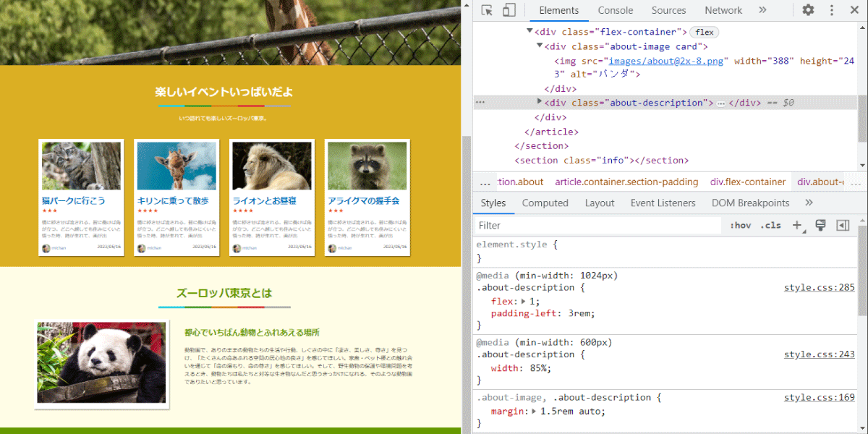Click the panda image on the webpage
Image resolution: width=868 pixels, height=434 pixels.
coord(101,362)
